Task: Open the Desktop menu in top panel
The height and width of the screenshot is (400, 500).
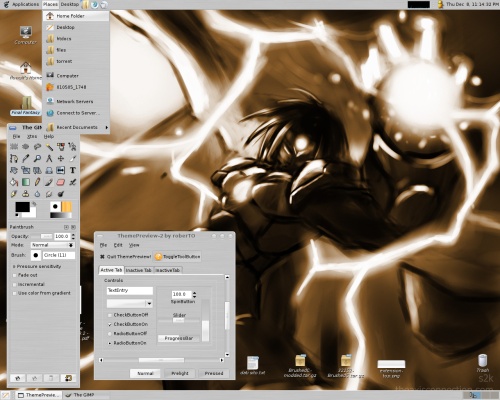Action: coord(70,4)
